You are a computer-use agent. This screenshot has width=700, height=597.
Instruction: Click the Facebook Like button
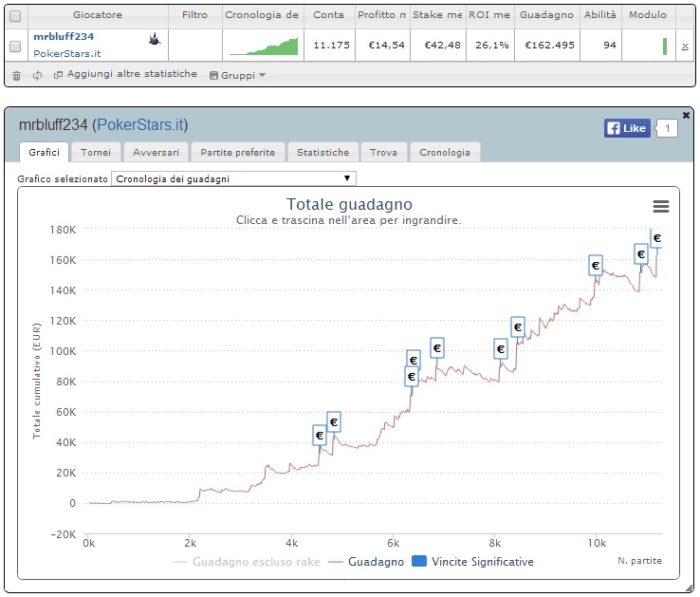(627, 128)
